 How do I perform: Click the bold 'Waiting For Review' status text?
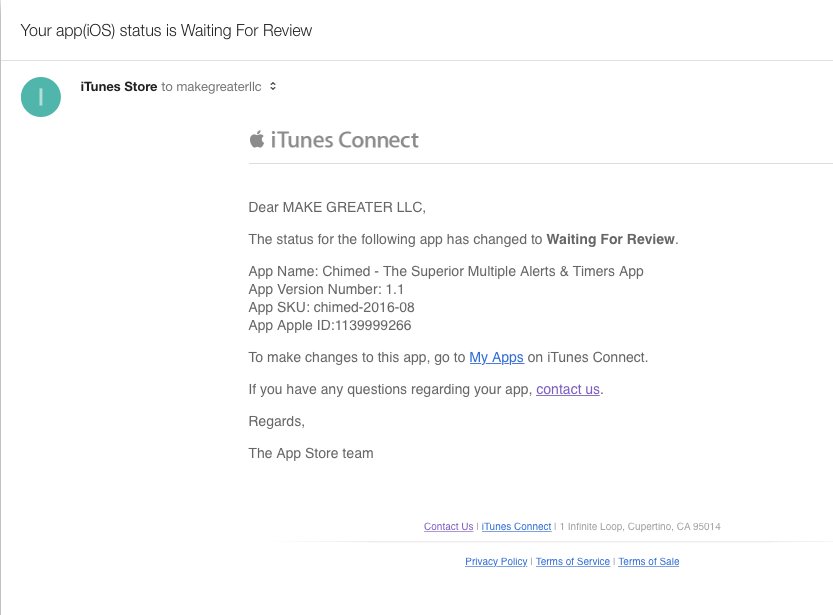pyautogui.click(x=610, y=239)
